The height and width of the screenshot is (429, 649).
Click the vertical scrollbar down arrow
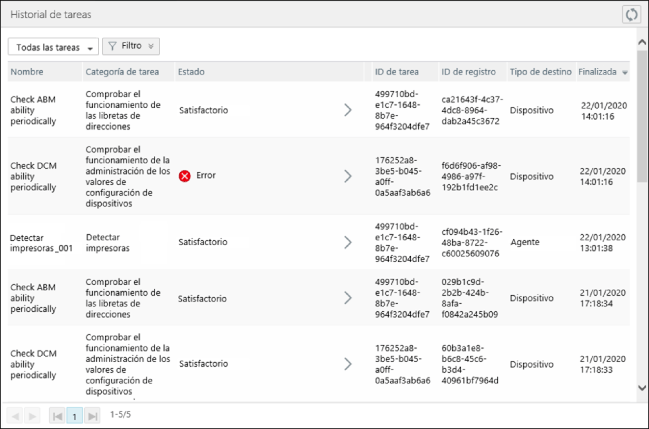[641, 387]
